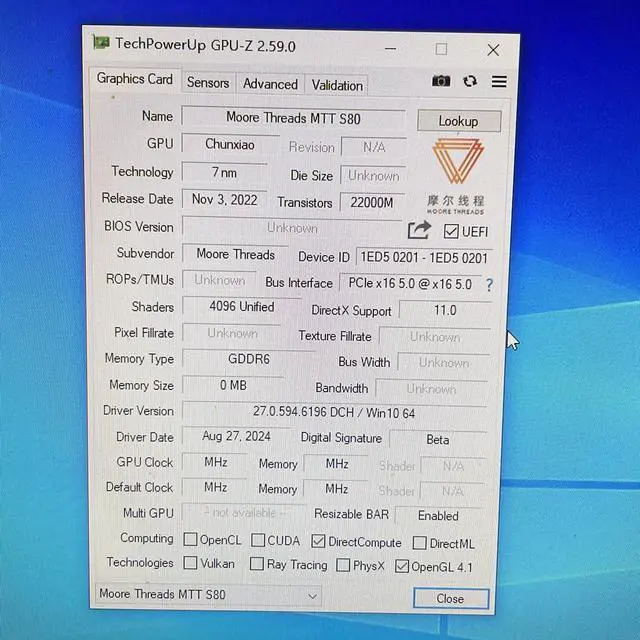The height and width of the screenshot is (640, 640).
Task: Toggle the PhysX checkbox
Action: 343,565
